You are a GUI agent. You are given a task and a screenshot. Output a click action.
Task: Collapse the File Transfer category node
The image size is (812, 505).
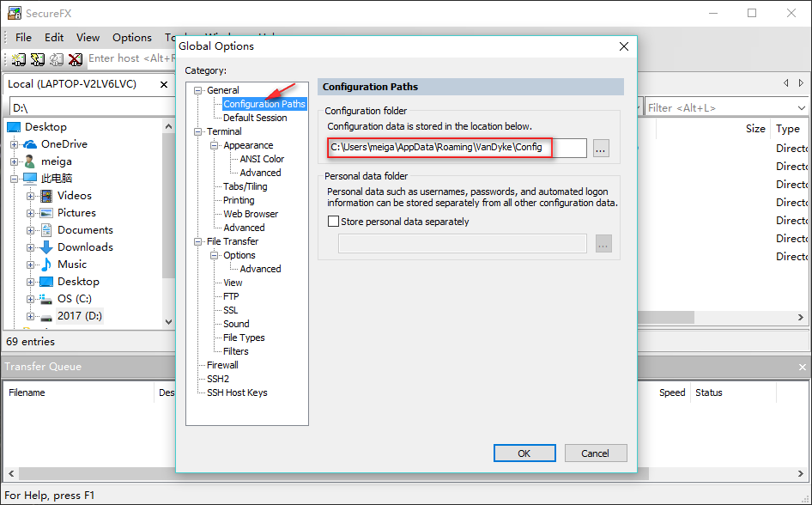point(197,241)
